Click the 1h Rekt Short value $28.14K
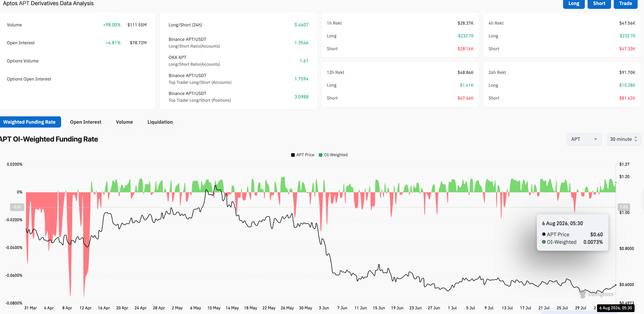The image size is (644, 314). 466,49
